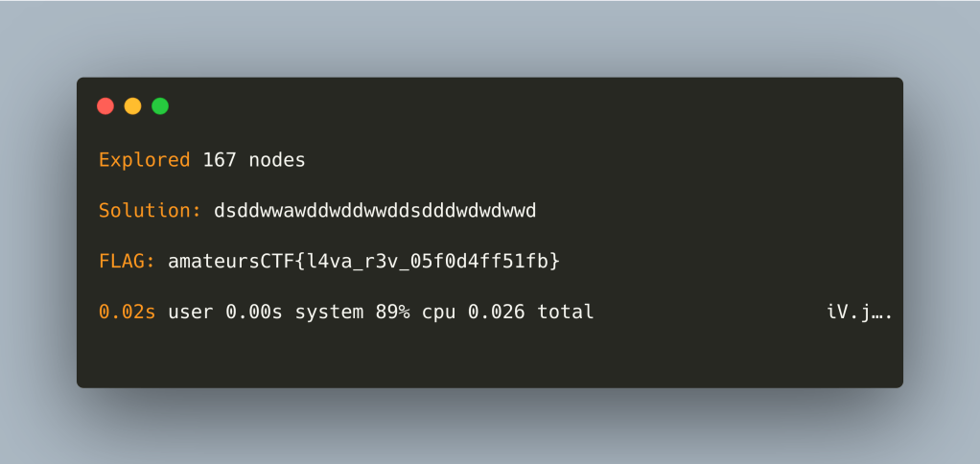Click the solution string starting with dsddwwaw
Viewport: 980px width, 464px height.
(x=375, y=210)
